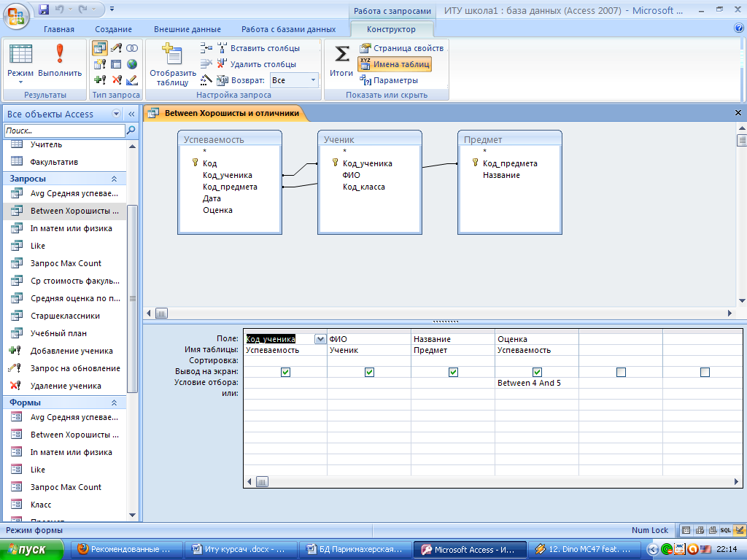Run the query with Выполнить
747x560 pixels.
[60, 61]
